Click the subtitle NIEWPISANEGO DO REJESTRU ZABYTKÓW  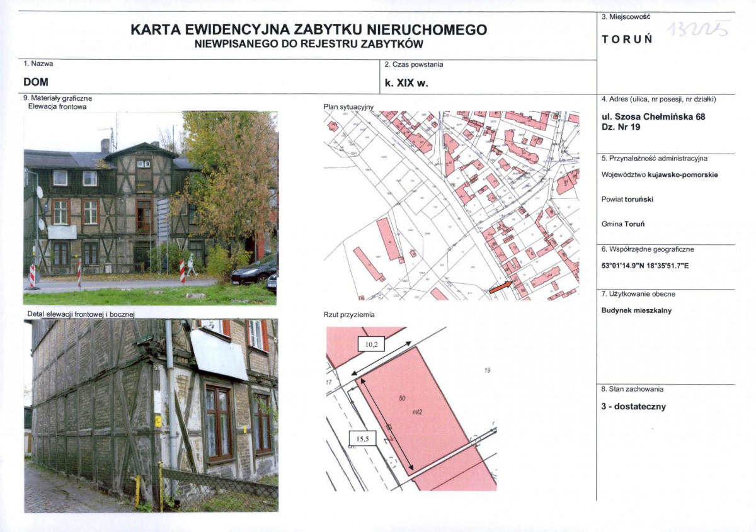click(309, 44)
